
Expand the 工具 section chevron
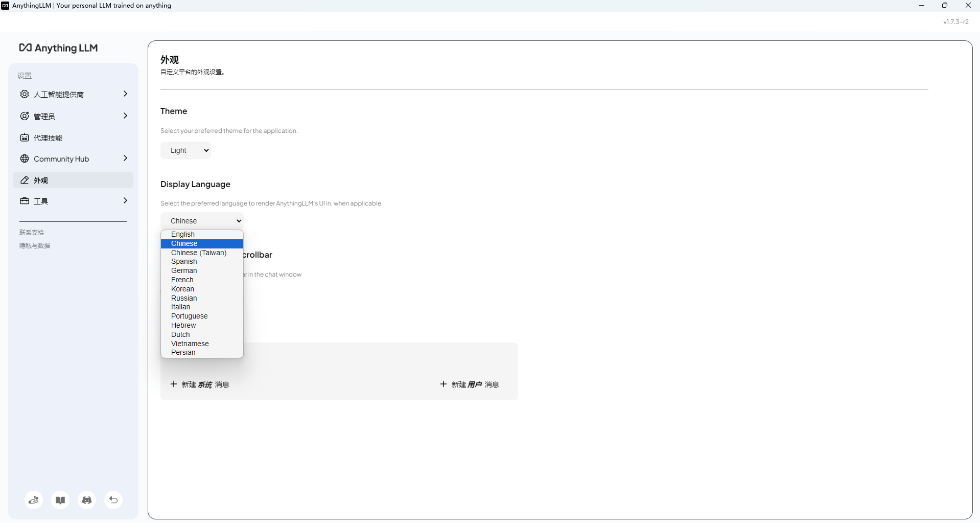coord(125,201)
